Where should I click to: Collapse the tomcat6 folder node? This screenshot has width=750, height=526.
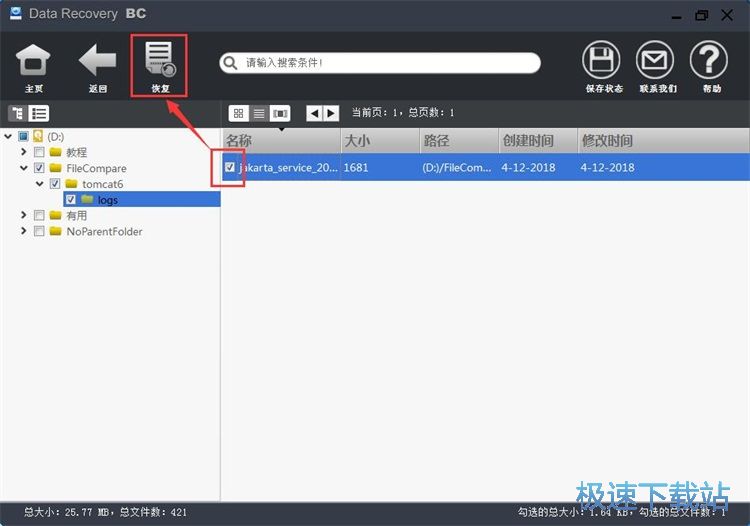(40, 184)
